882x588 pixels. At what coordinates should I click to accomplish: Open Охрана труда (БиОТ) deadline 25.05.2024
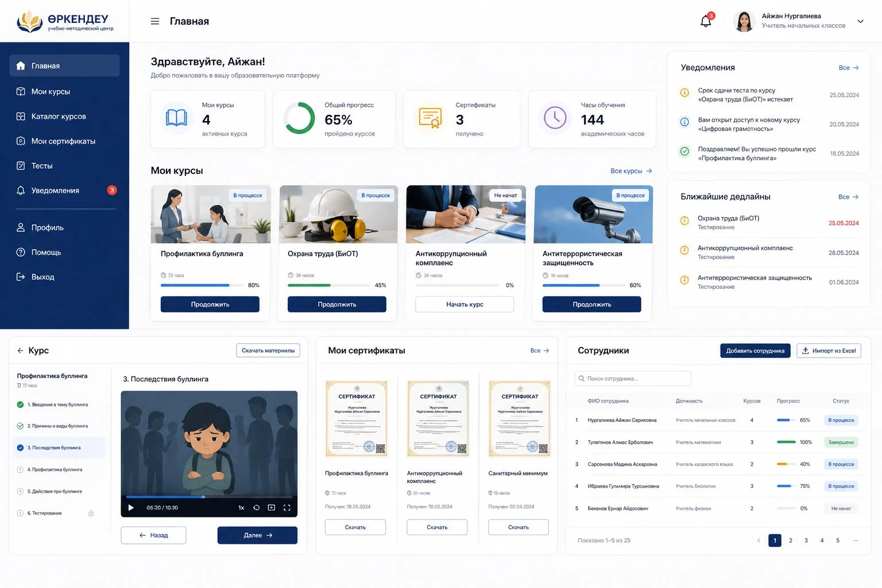[769, 222]
